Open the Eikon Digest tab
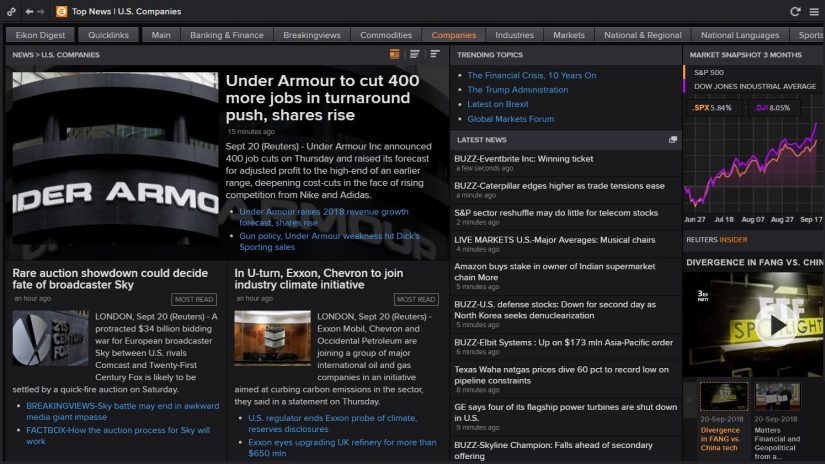 41,35
